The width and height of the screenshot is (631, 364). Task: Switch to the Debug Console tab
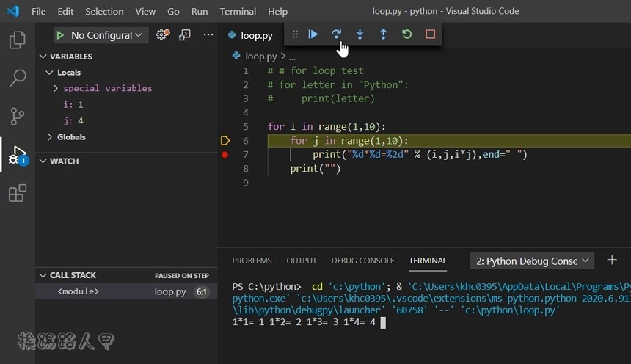362,261
